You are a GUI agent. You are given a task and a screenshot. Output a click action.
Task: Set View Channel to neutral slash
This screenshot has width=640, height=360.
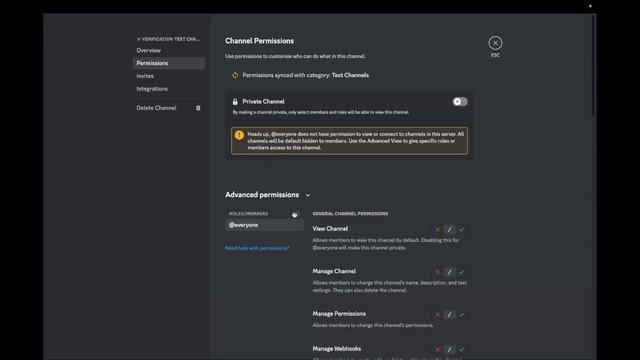point(449,229)
